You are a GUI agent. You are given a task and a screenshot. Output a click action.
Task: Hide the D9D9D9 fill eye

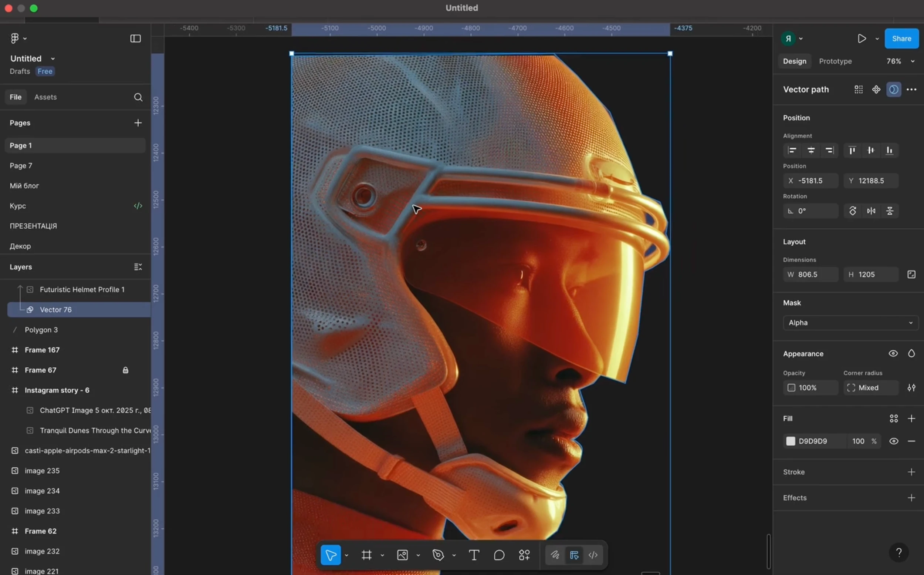[894, 441]
